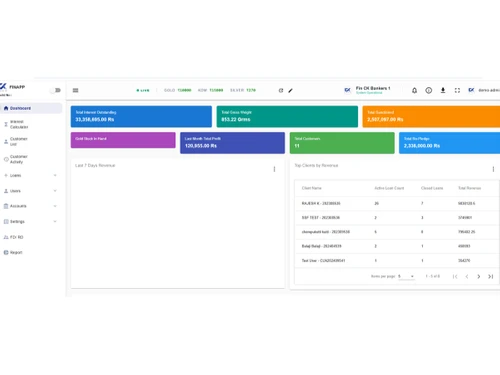Select the SSF TEST client row

[397, 217]
